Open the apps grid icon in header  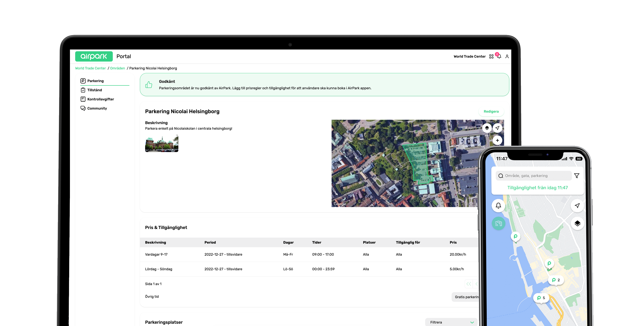(491, 56)
